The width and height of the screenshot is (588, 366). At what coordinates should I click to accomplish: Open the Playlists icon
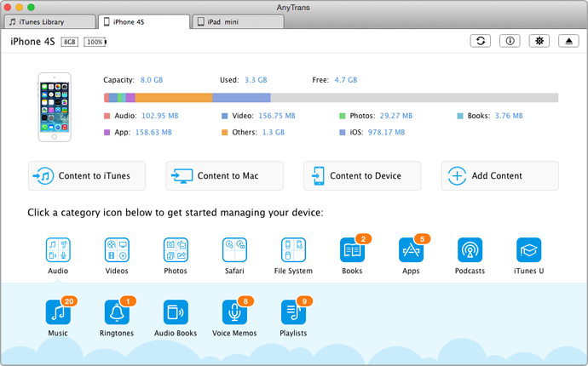pyautogui.click(x=294, y=312)
